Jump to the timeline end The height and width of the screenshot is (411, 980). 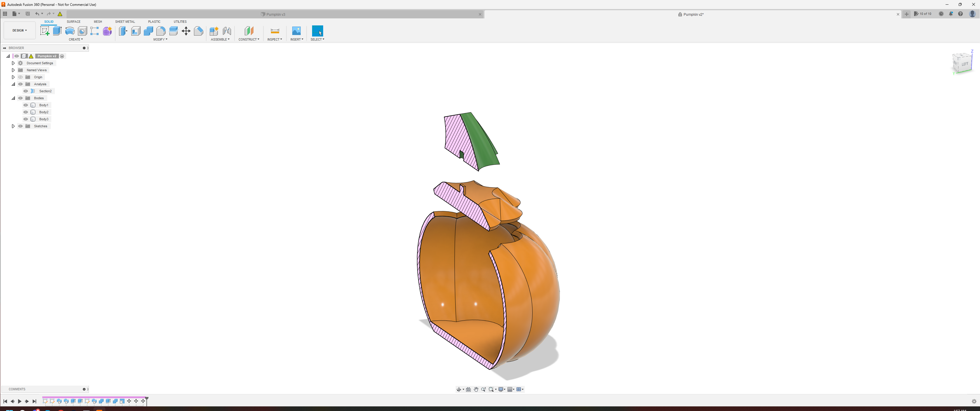[34, 401]
